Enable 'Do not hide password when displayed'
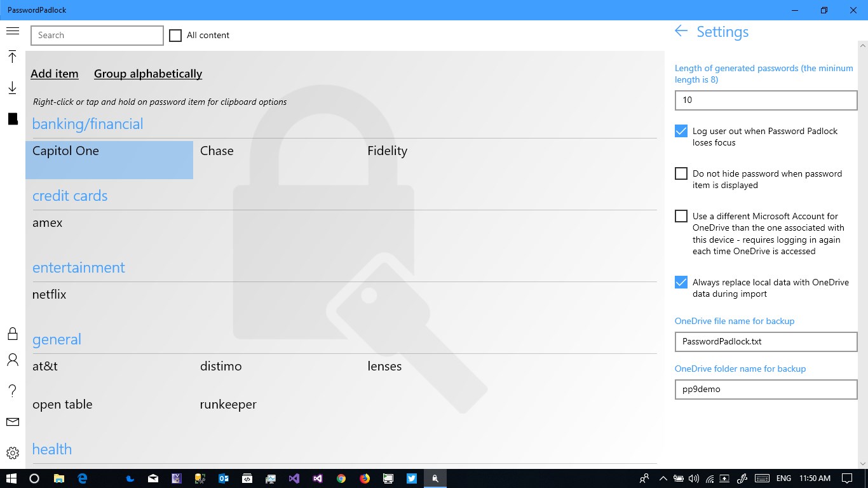Viewport: 868px width, 488px height. 681,173
